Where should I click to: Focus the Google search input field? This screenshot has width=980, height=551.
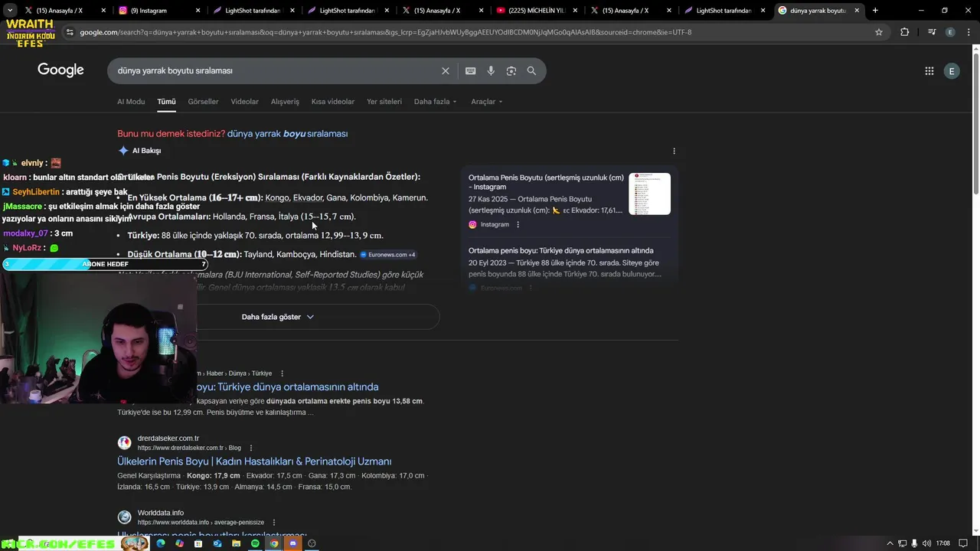[276, 70]
